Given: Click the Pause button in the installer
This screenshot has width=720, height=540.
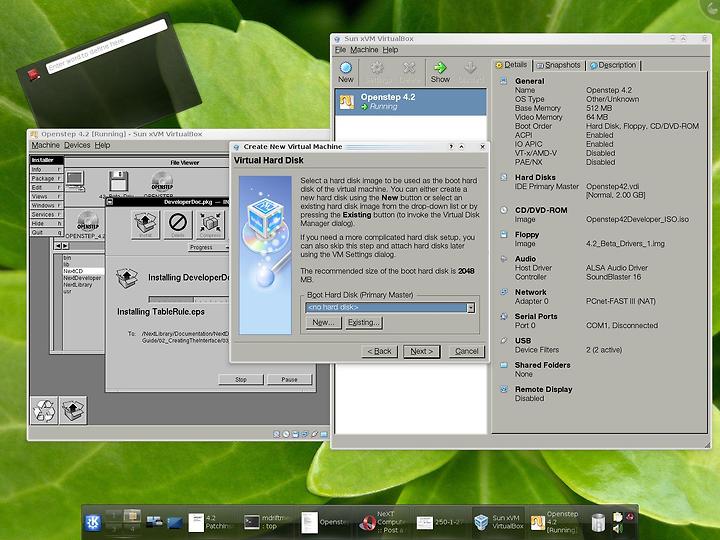Looking at the screenshot, I should tap(289, 380).
